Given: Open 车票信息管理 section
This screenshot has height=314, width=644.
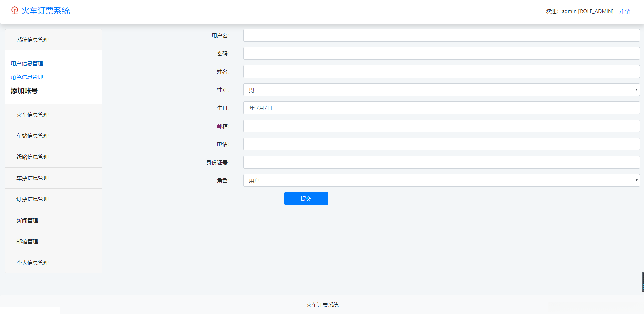Looking at the screenshot, I should coord(33,178).
